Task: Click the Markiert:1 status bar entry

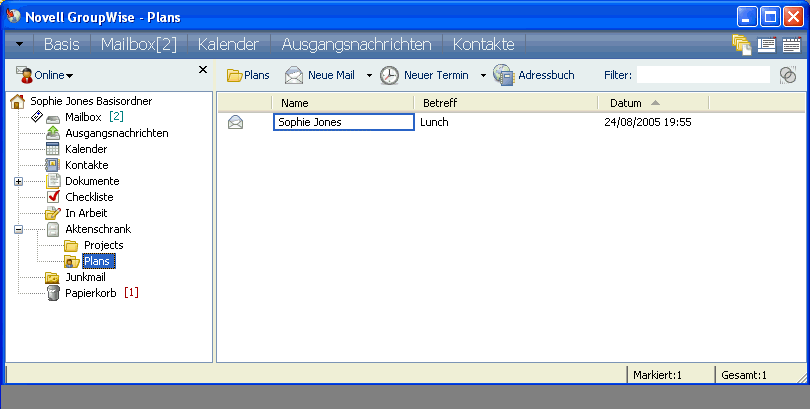Action: pyautogui.click(x=657, y=375)
